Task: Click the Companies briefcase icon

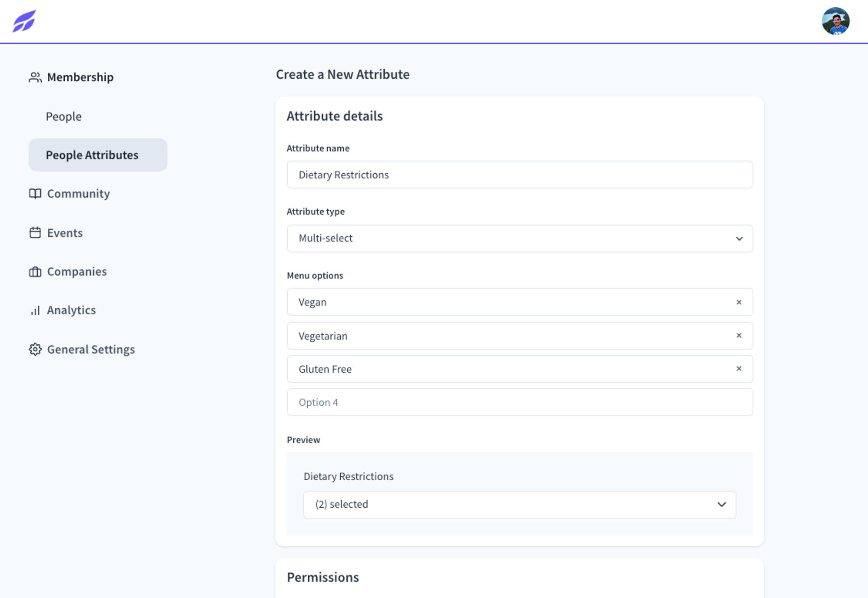Action: point(35,272)
